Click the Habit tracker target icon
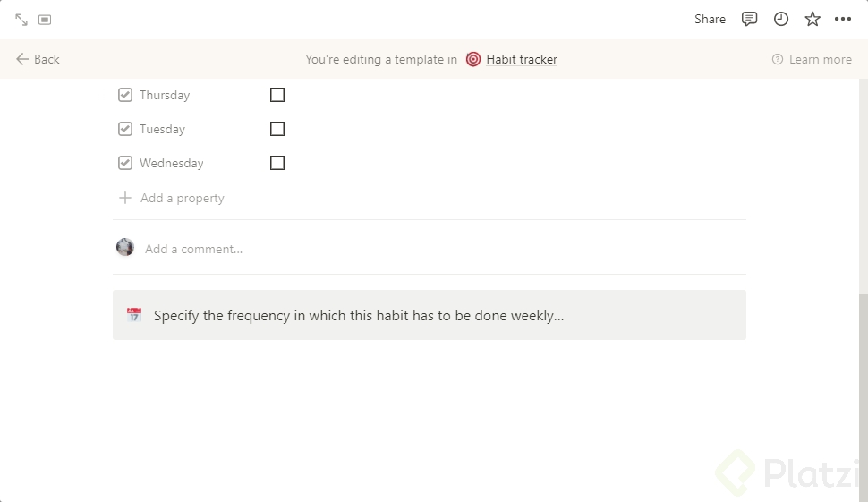The height and width of the screenshot is (502, 868). (473, 59)
